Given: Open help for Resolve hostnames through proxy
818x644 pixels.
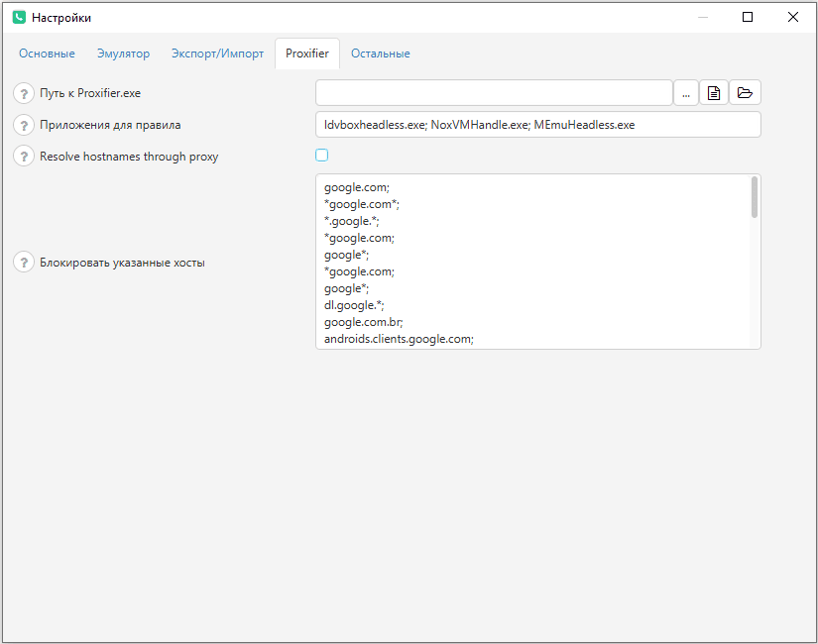Looking at the screenshot, I should 24,156.
